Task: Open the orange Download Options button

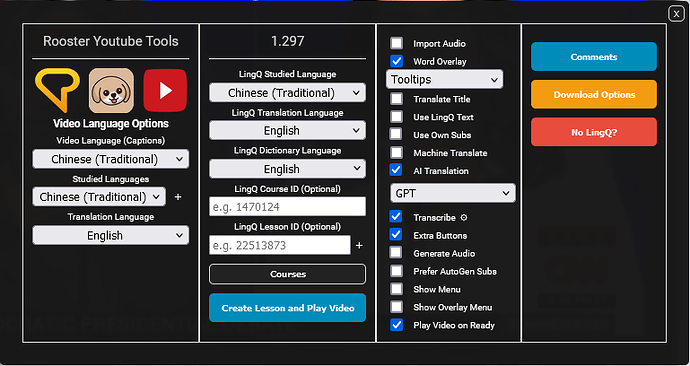Action: (x=594, y=95)
